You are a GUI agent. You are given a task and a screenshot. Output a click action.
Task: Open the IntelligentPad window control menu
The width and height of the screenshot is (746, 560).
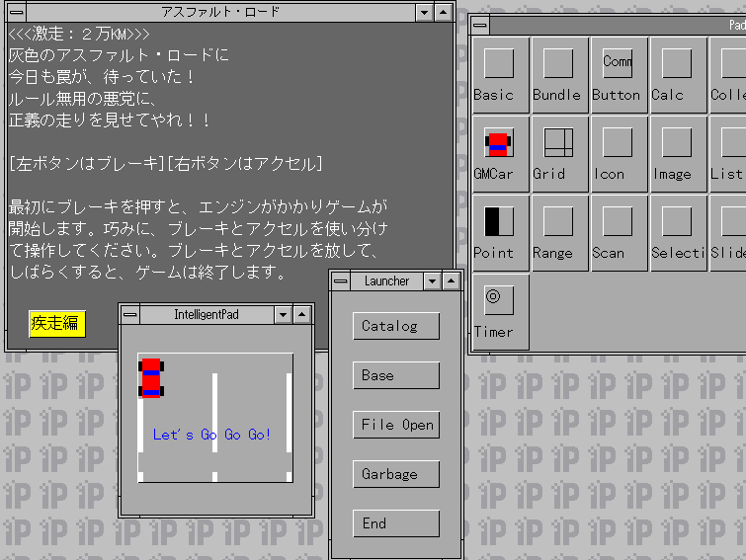(x=130, y=314)
